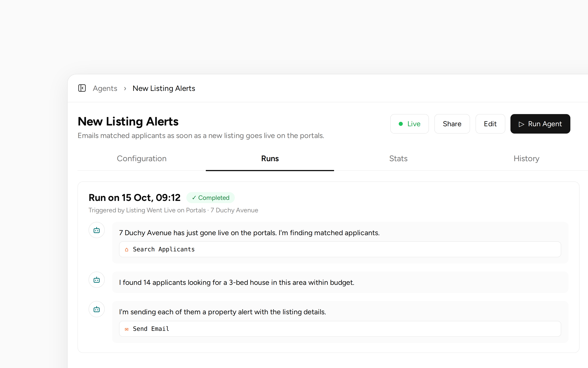Expand the Search Applicants tool step
Viewport: 588px width, 368px height.
(x=340, y=249)
